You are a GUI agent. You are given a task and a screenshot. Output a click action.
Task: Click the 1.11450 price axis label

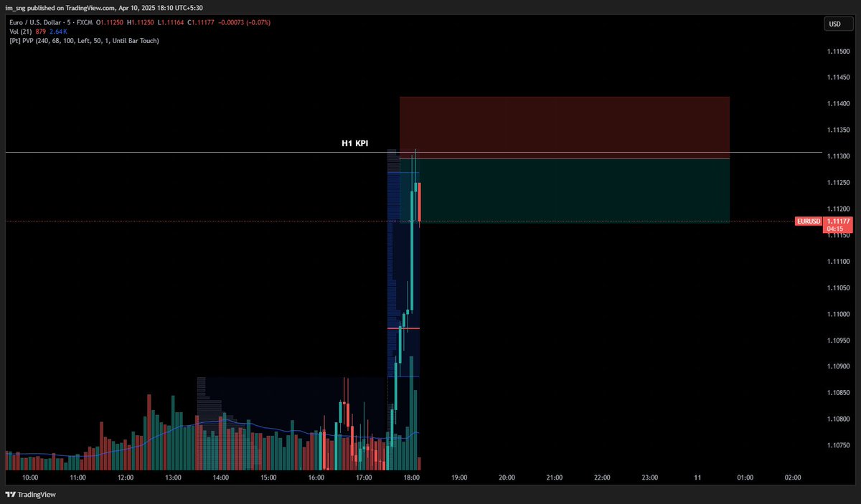tap(839, 77)
